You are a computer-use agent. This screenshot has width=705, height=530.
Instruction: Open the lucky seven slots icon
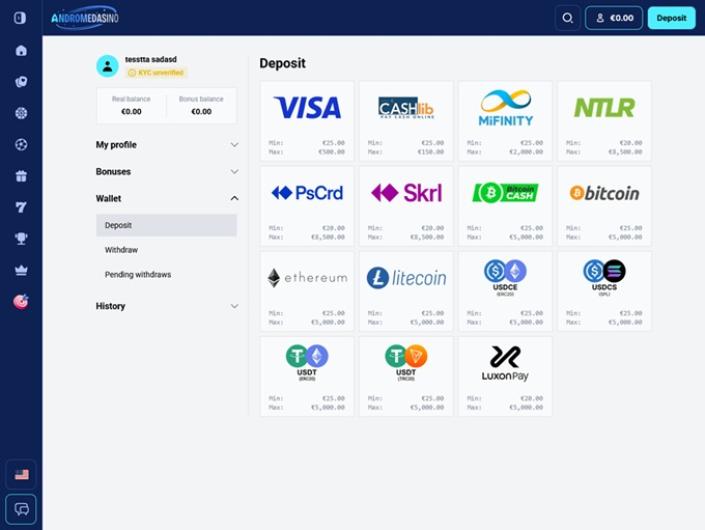coord(21,207)
